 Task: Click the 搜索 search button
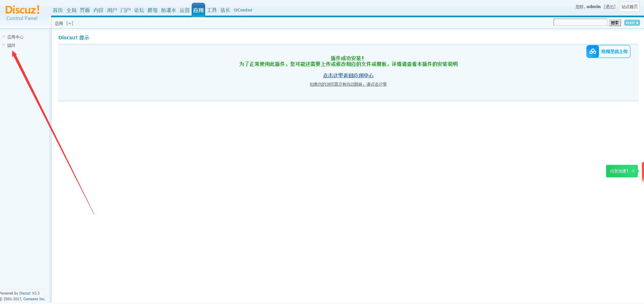click(x=615, y=23)
